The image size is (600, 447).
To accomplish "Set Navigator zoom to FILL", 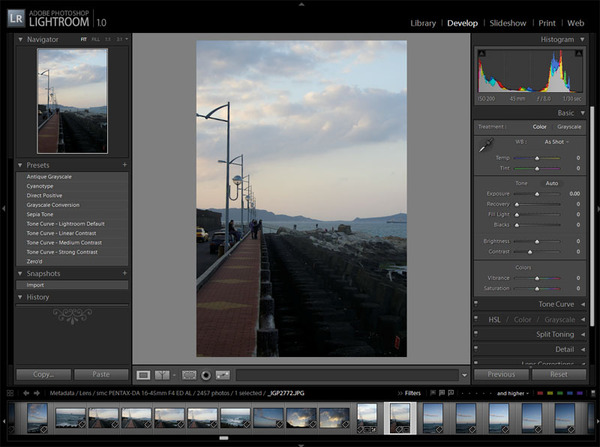I will [95, 39].
